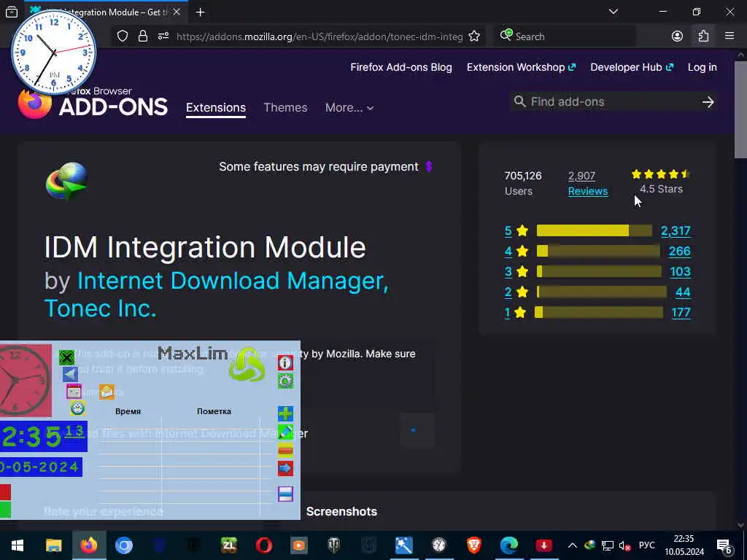Open the Firefox account icon in toolbar
The height and width of the screenshot is (560, 747).
tap(677, 36)
